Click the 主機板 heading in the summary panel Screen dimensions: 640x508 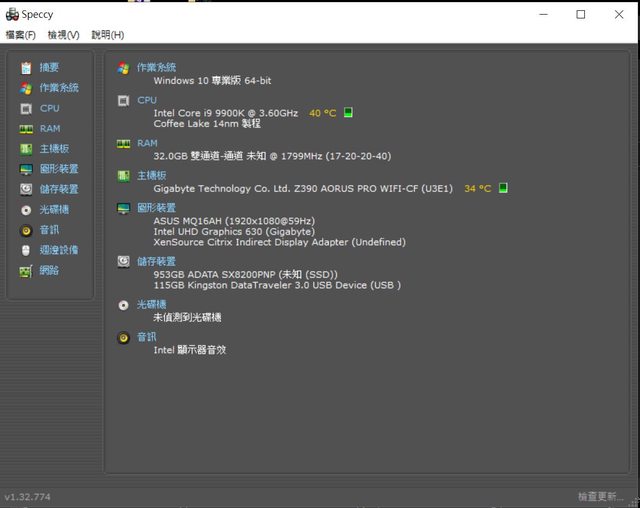pos(152,175)
